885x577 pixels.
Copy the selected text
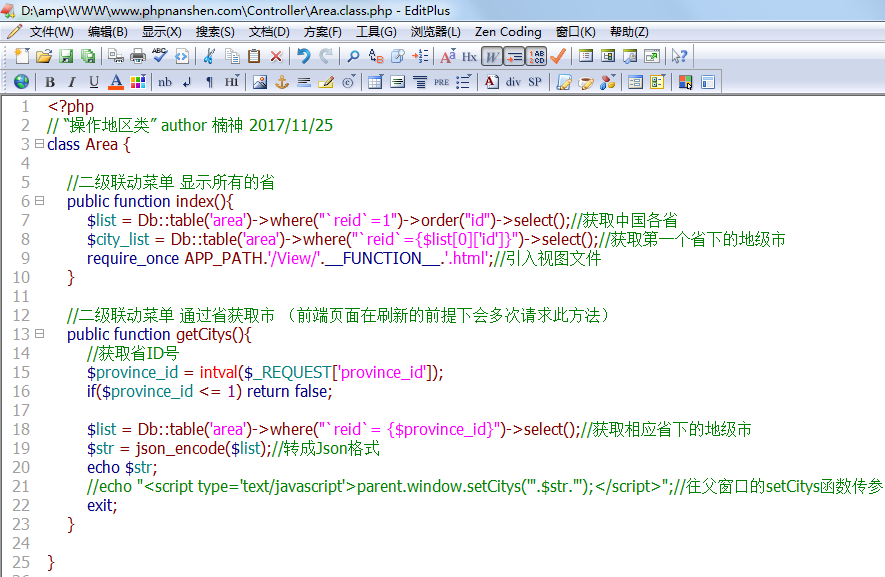click(232, 56)
